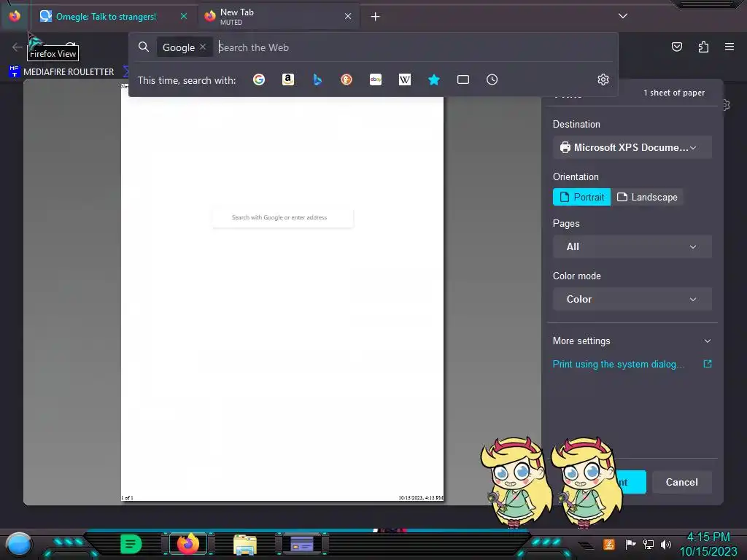Open the clock showing 4:15 PM
747x560 pixels.
tap(708, 544)
